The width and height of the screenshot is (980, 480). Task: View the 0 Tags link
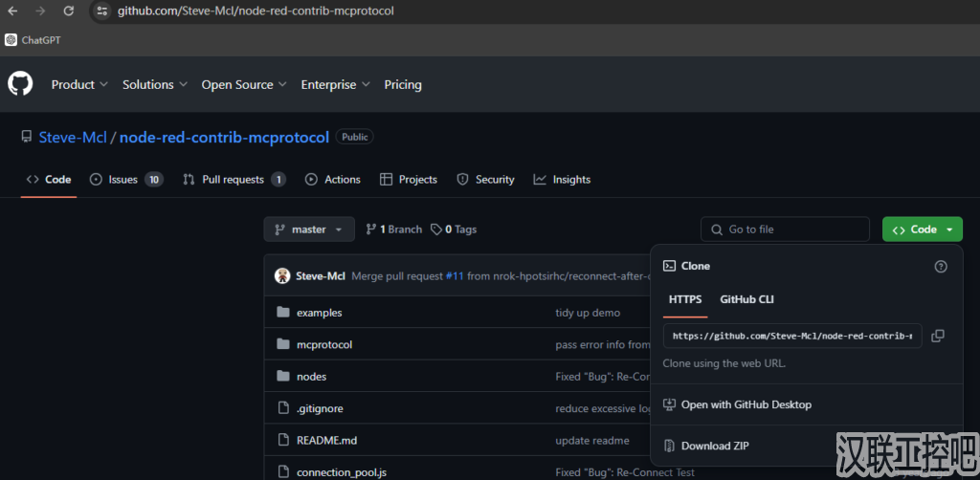(x=454, y=229)
